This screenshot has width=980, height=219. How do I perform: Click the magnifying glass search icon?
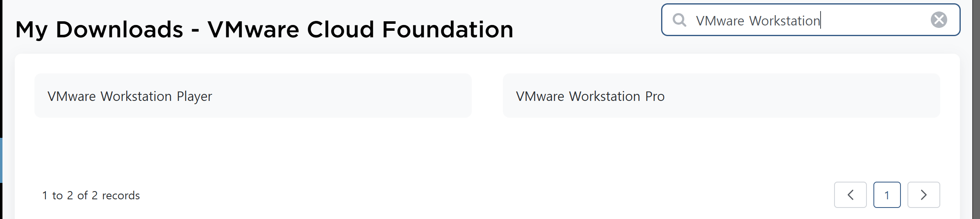680,20
